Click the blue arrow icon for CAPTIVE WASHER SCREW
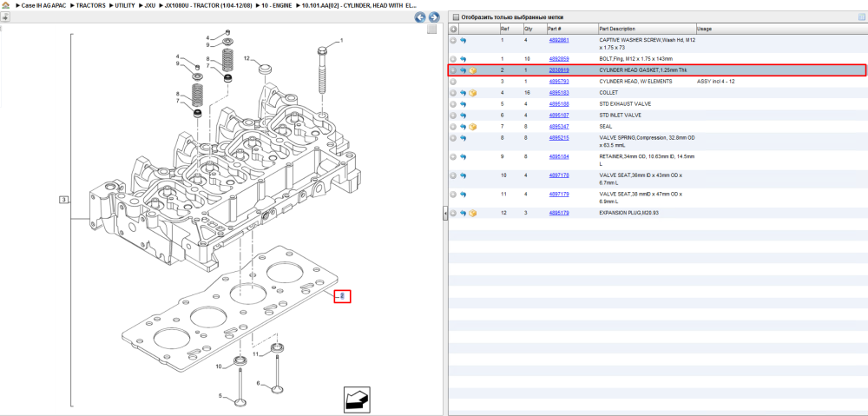 click(463, 41)
